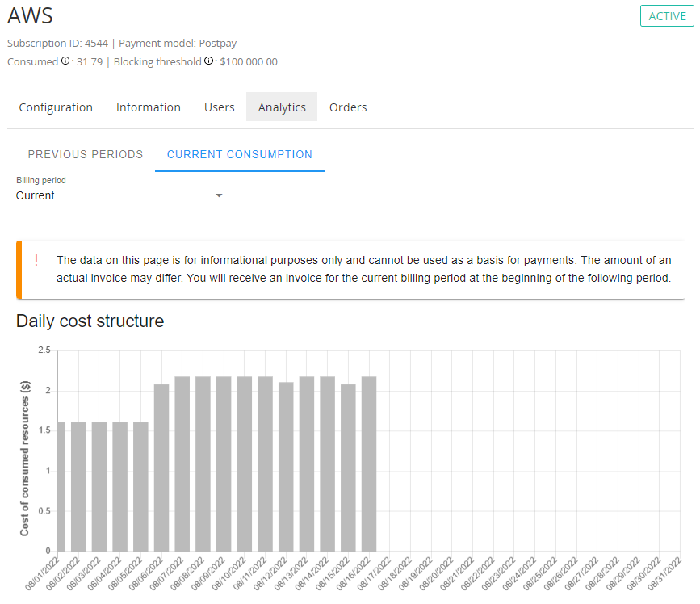
Task: Click the bar for 08/05/2022
Action: (x=140, y=487)
